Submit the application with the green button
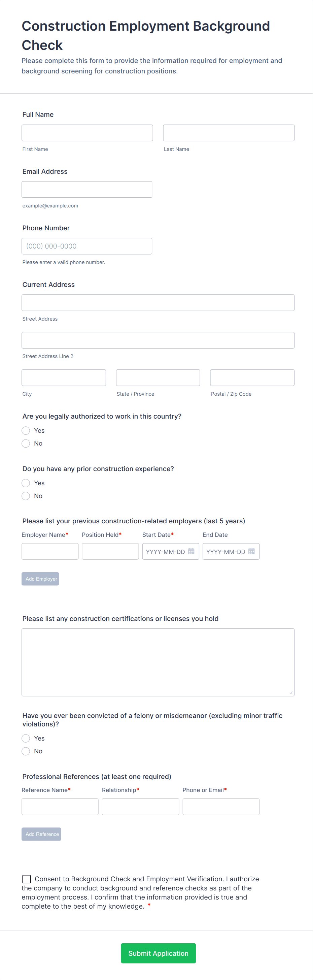The image size is (313, 980). 158,953
